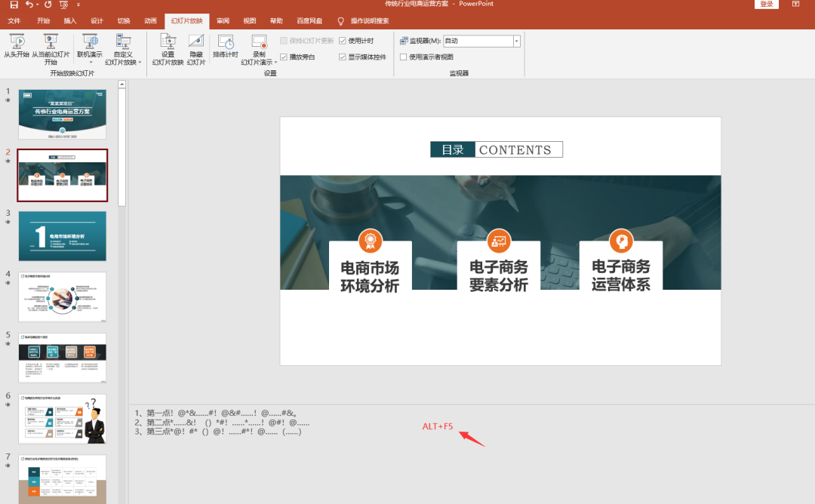
Task: Click the 操作说明搜索 search box
Action: pos(370,21)
